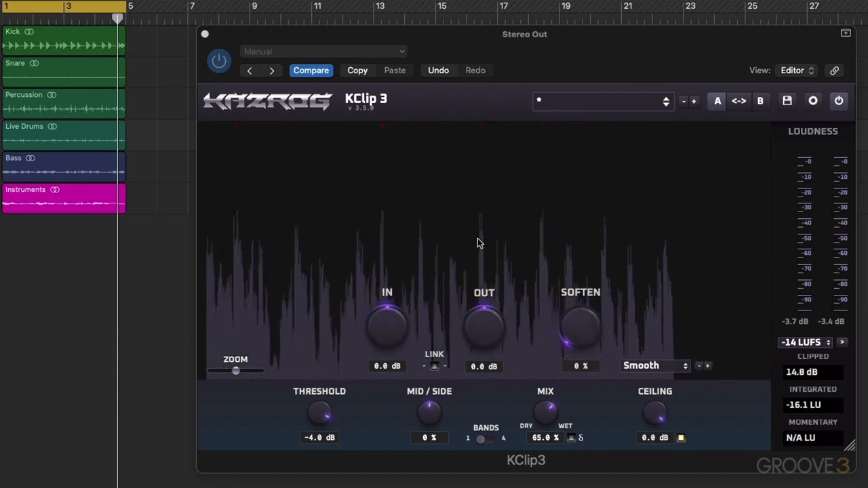Open the View Editor dropdown
The image size is (868, 488).
pos(797,70)
